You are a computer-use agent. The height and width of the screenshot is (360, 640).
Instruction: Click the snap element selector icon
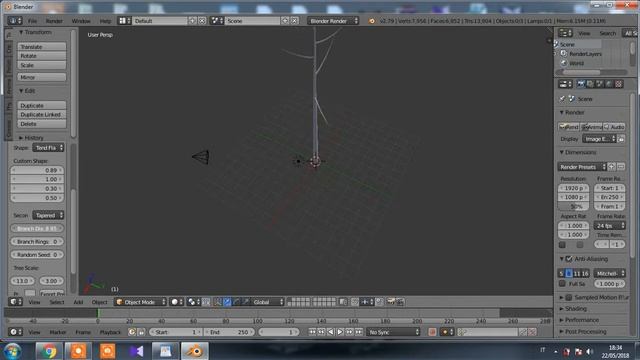(367, 302)
